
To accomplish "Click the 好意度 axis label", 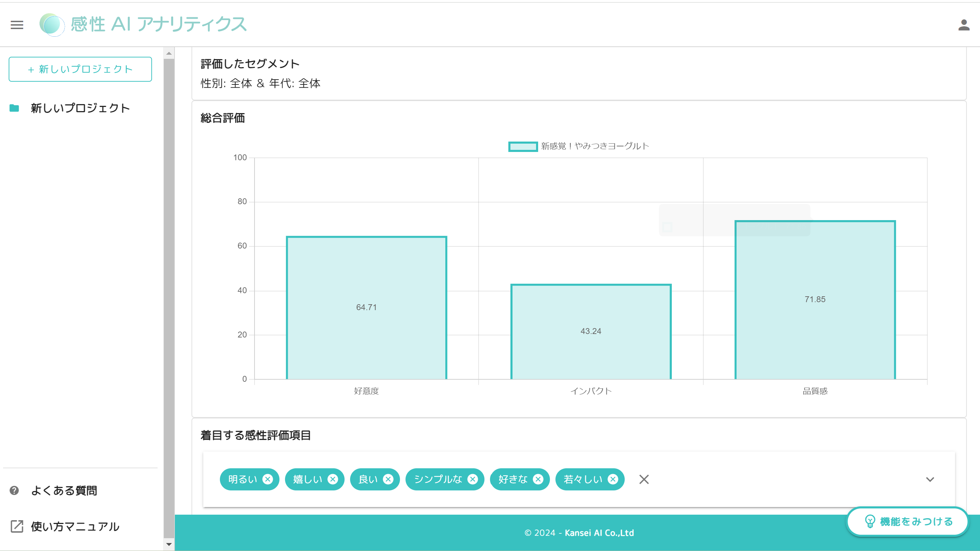I will (x=366, y=391).
